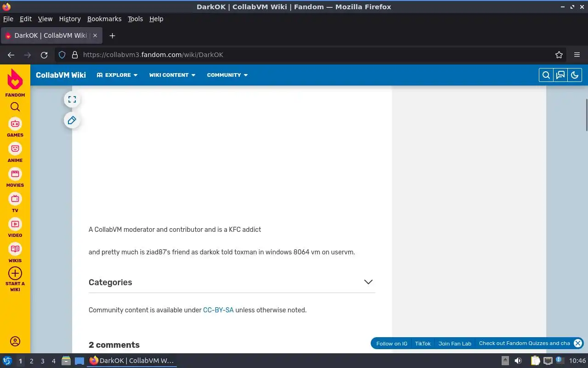Expand the Categories section chevron

coord(368,282)
